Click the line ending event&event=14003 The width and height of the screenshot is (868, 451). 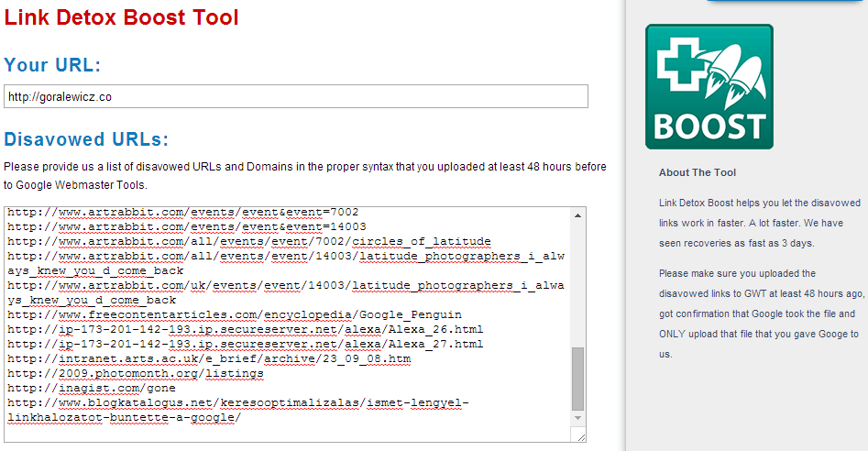187,227
